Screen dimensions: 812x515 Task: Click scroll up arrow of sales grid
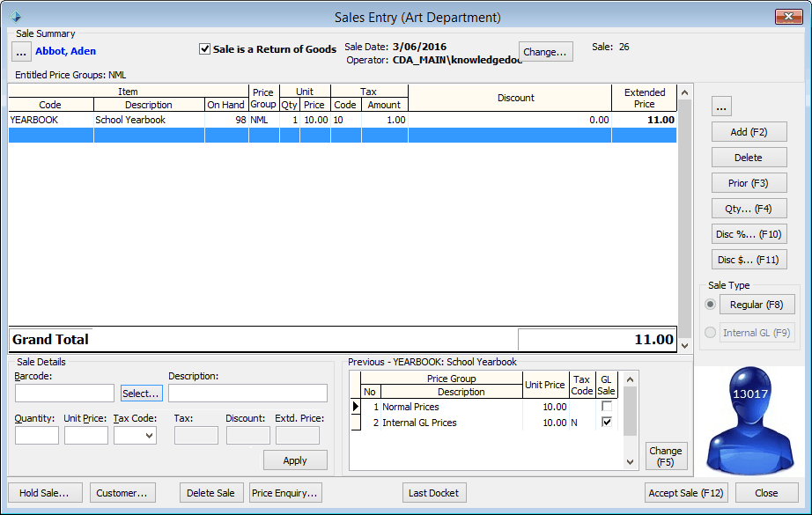684,92
